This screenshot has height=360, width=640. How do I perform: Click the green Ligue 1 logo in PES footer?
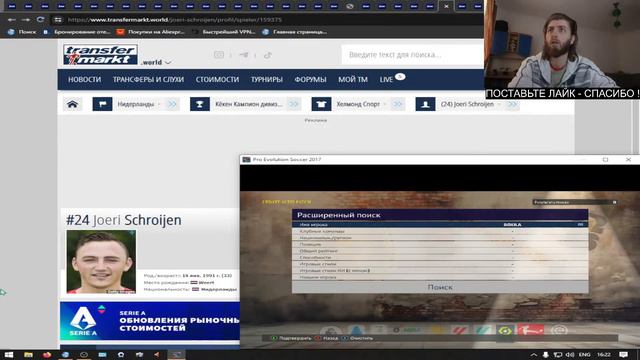coord(505,330)
